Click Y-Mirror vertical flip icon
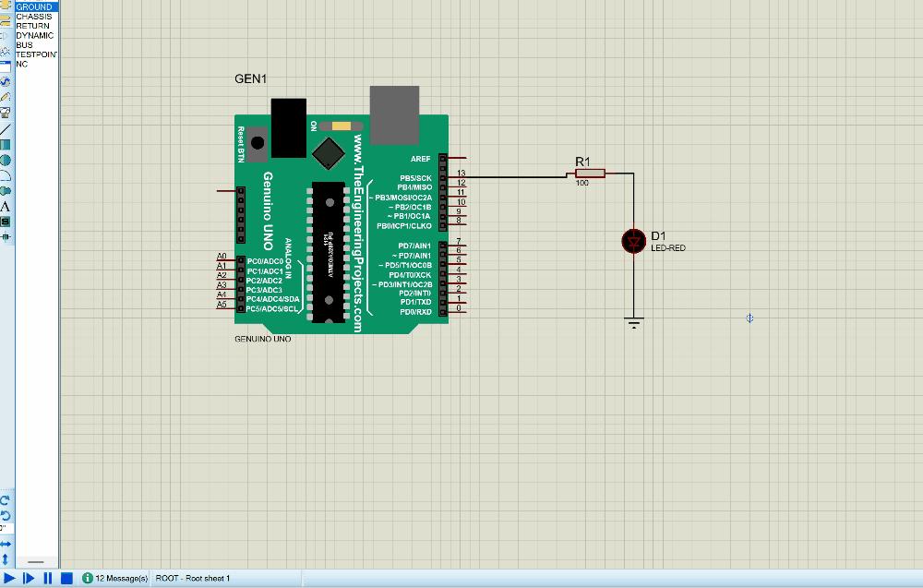This screenshot has width=923, height=588. pos(6,558)
